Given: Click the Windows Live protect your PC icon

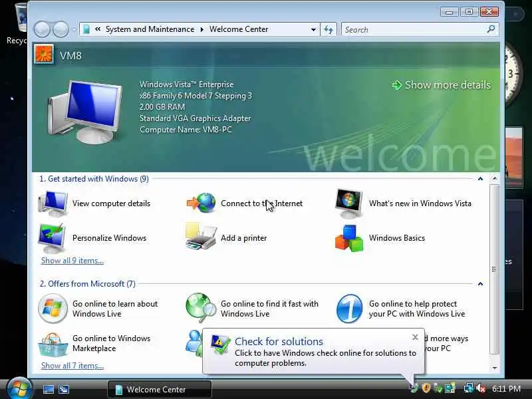Looking at the screenshot, I should pyautogui.click(x=349, y=309).
